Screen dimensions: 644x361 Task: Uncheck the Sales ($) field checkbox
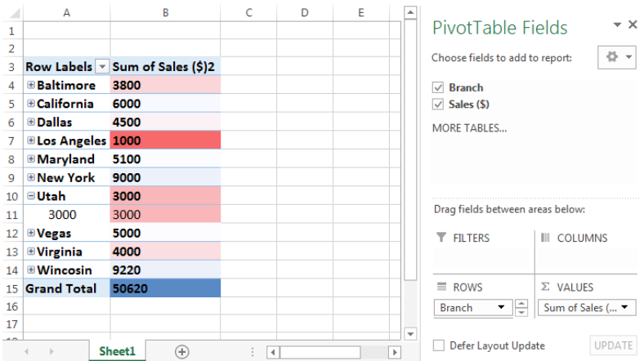click(x=438, y=105)
